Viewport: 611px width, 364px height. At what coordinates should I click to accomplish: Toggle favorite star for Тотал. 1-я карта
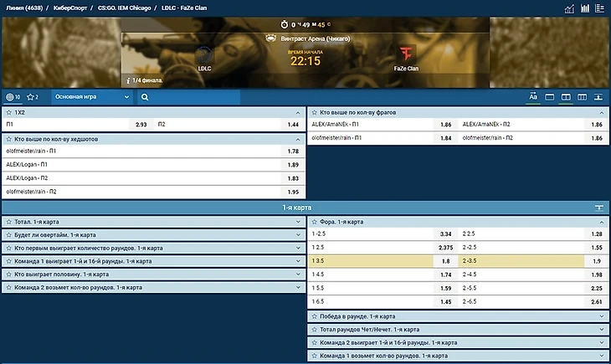(x=9, y=222)
